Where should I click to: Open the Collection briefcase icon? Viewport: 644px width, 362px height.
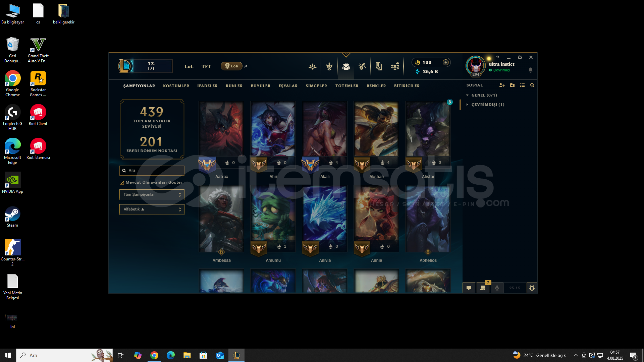pos(346,66)
